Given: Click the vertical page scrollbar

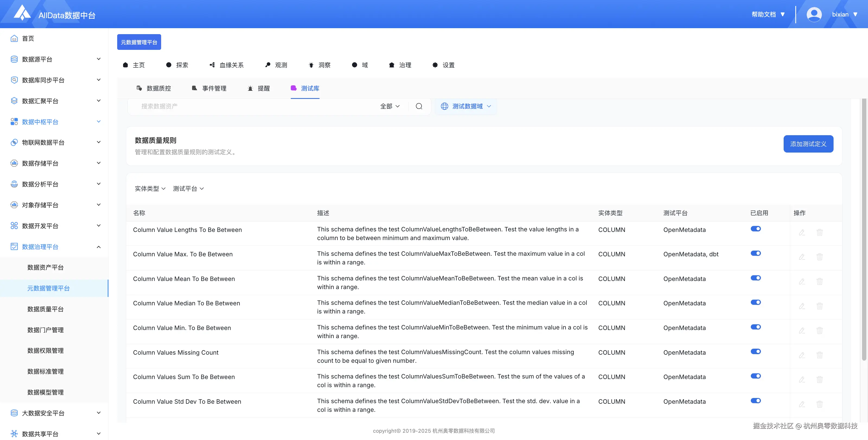Looking at the screenshot, I should (x=864, y=229).
